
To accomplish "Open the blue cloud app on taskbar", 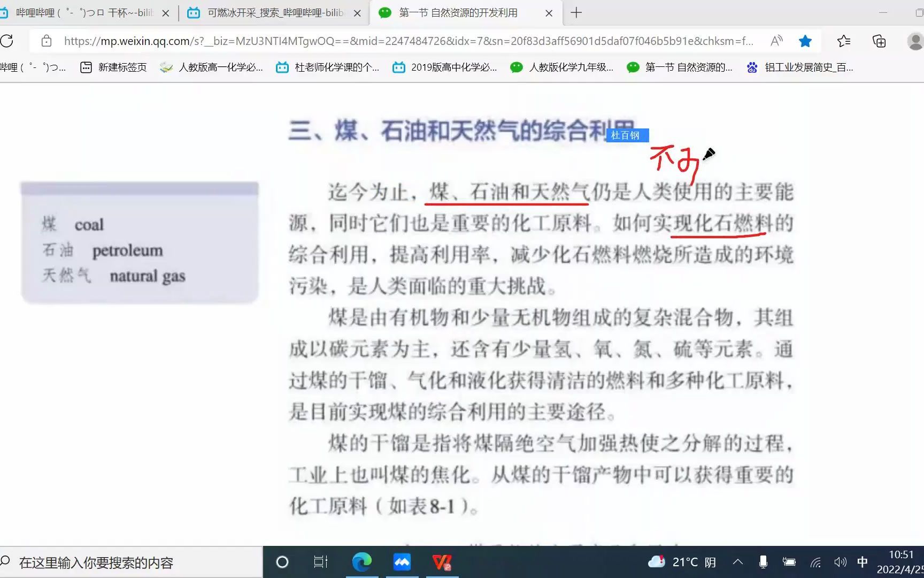I will coord(402,562).
